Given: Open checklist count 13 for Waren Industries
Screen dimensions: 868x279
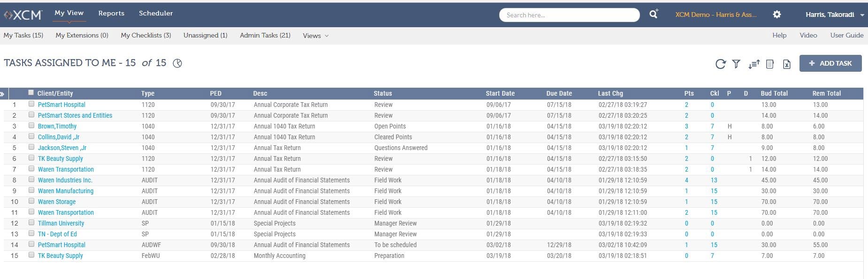Looking at the screenshot, I should pos(714,180).
